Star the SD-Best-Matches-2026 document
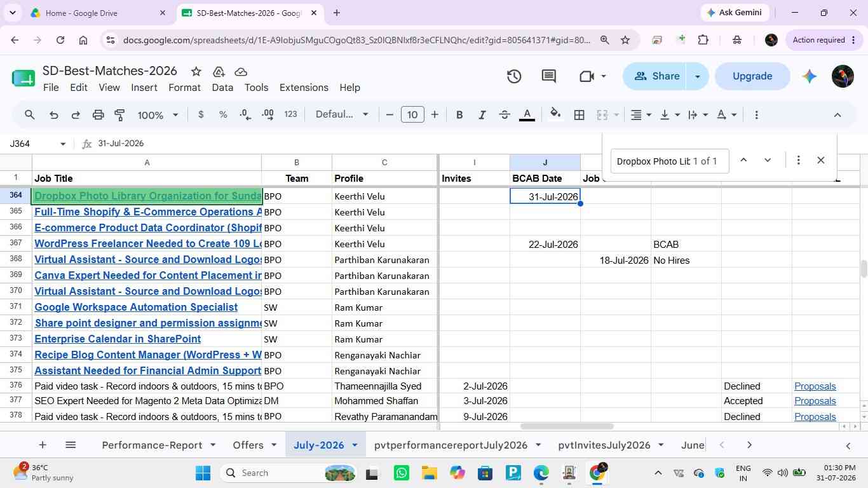Image resolution: width=868 pixels, height=488 pixels. coord(196,71)
